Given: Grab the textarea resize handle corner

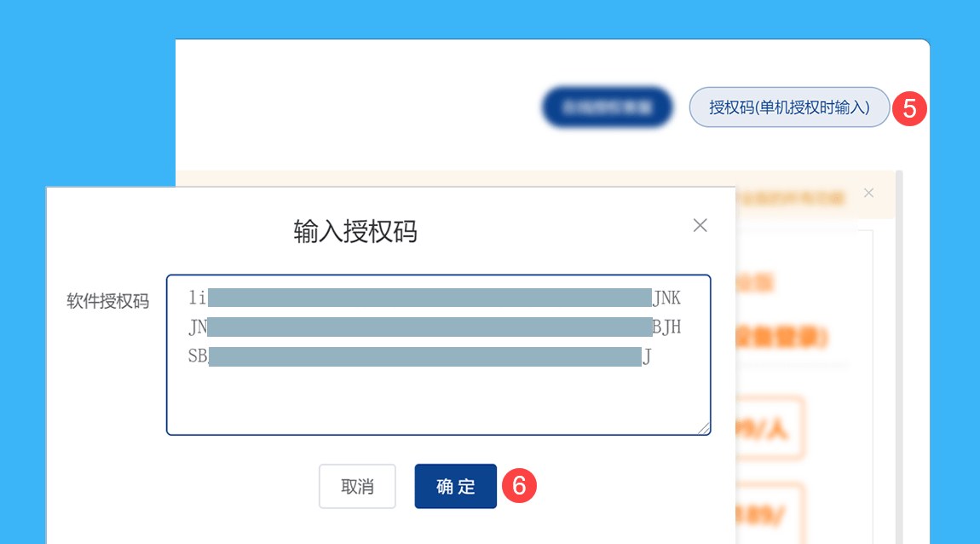Looking at the screenshot, I should (x=705, y=429).
